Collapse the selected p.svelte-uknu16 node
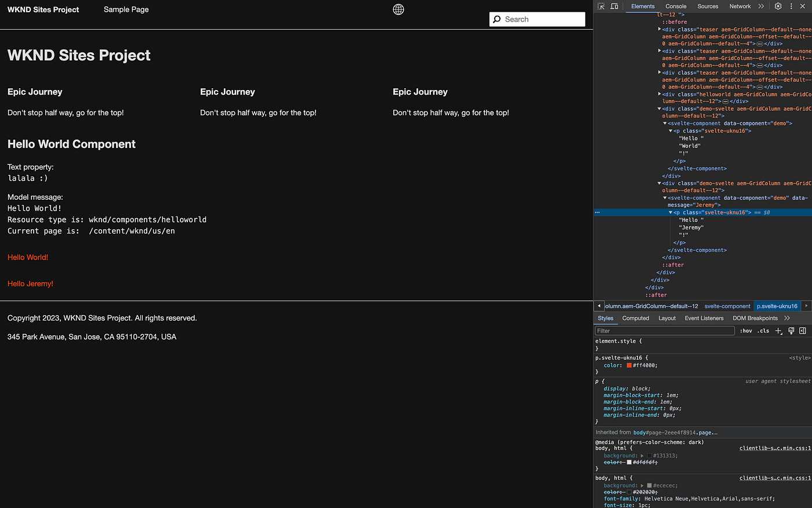This screenshot has width=812, height=508. [671, 212]
